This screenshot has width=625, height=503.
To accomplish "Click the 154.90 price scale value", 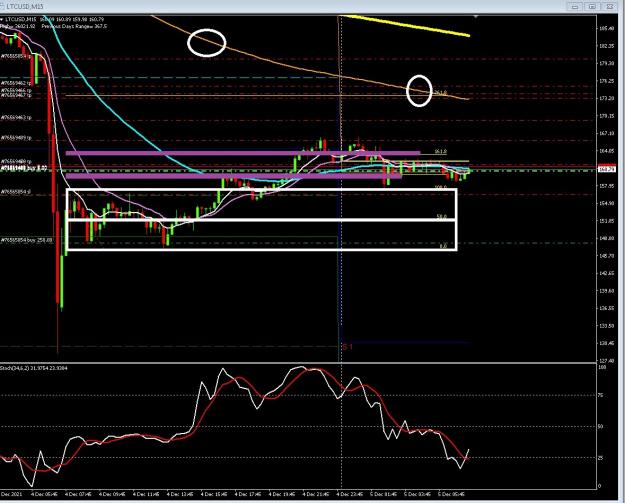I will [606, 203].
